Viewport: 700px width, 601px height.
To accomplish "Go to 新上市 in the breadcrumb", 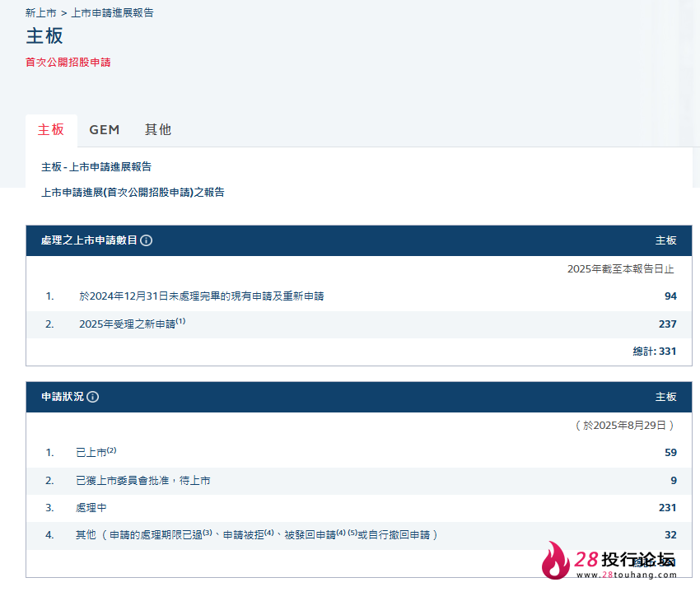I will click(x=41, y=12).
